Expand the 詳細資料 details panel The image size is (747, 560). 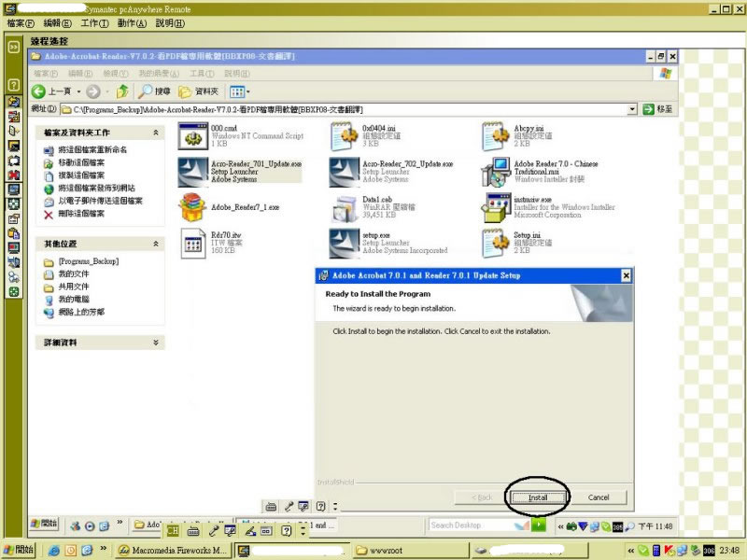156,343
